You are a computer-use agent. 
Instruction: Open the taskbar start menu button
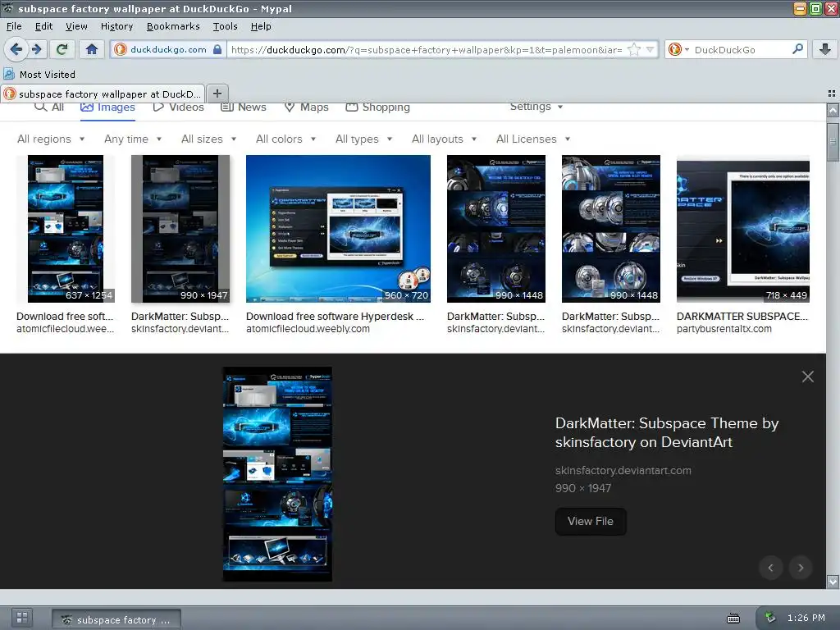[x=22, y=618]
